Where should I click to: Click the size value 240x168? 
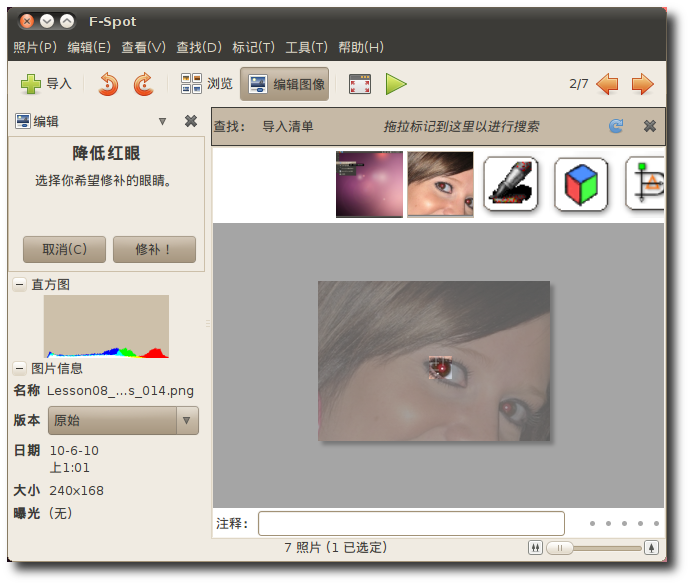(x=77, y=491)
